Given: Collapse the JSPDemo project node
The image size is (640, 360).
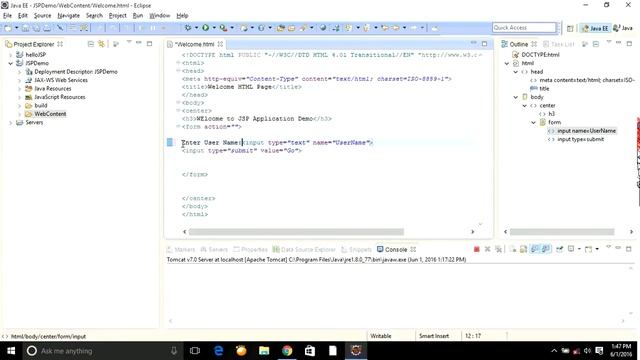Looking at the screenshot, I should coord(11,63).
